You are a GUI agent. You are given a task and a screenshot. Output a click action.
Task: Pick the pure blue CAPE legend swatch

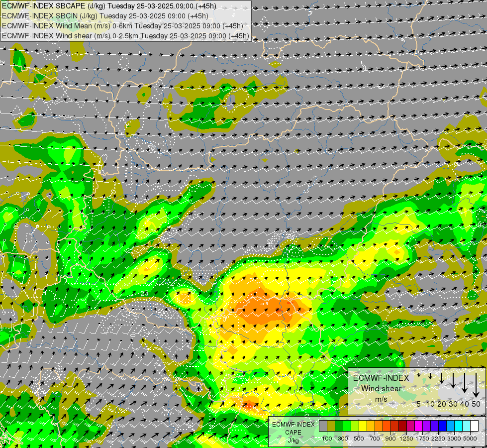(x=443, y=426)
